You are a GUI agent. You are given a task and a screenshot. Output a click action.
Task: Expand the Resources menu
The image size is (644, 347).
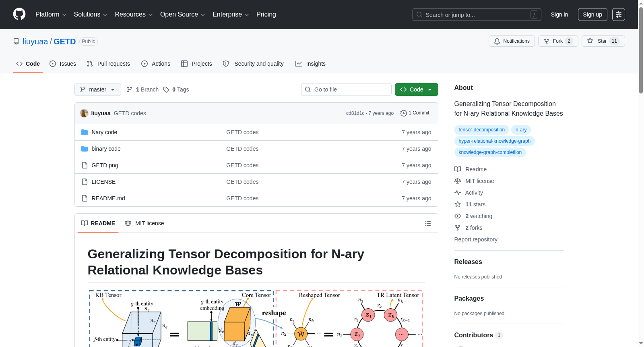134,15
